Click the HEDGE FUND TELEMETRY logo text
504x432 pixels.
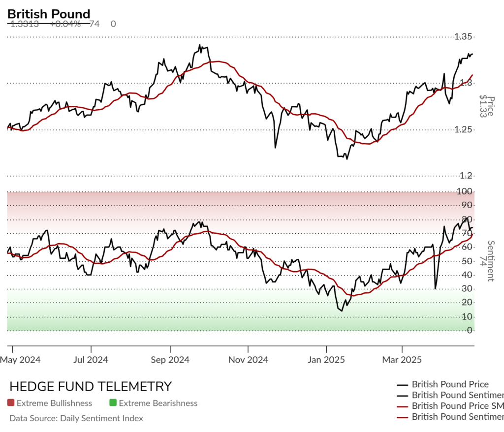click(91, 386)
